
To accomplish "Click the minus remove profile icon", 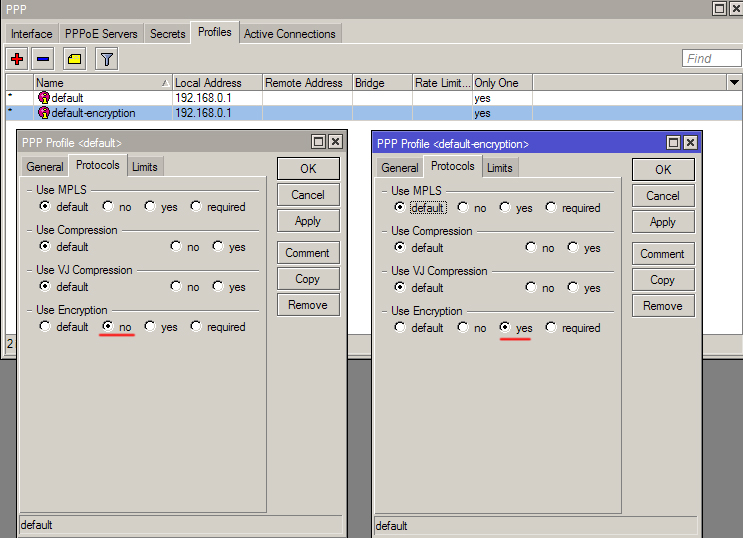I will pyautogui.click(x=43, y=59).
